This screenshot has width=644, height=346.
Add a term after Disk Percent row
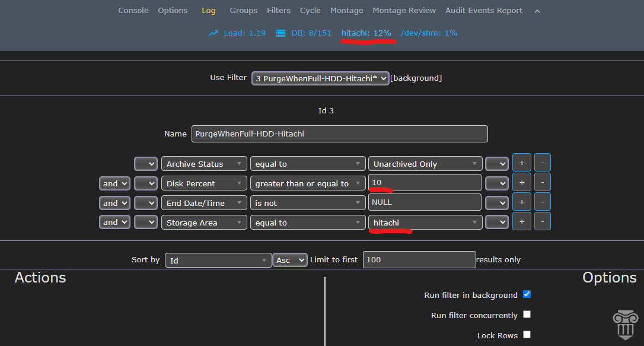(x=522, y=182)
